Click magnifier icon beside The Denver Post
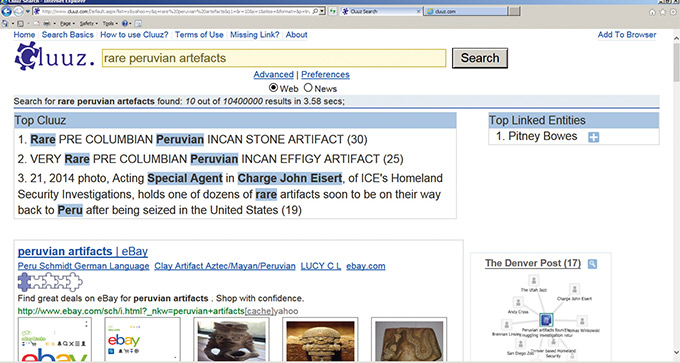 (x=592, y=264)
